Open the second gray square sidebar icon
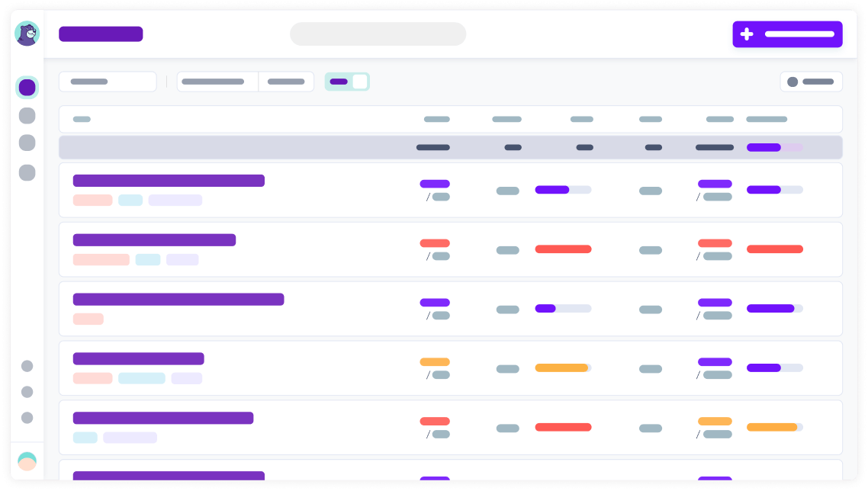 click(x=27, y=143)
